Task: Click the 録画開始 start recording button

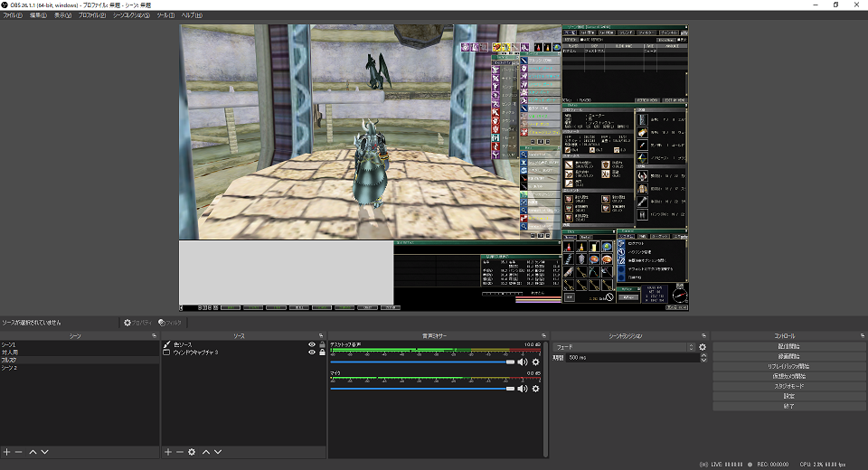Action: pos(789,356)
